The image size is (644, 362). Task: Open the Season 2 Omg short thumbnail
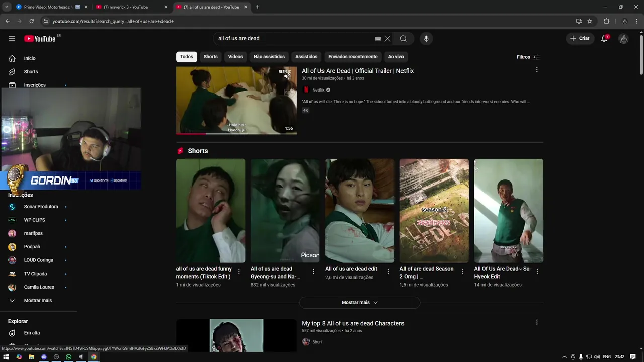(x=434, y=211)
